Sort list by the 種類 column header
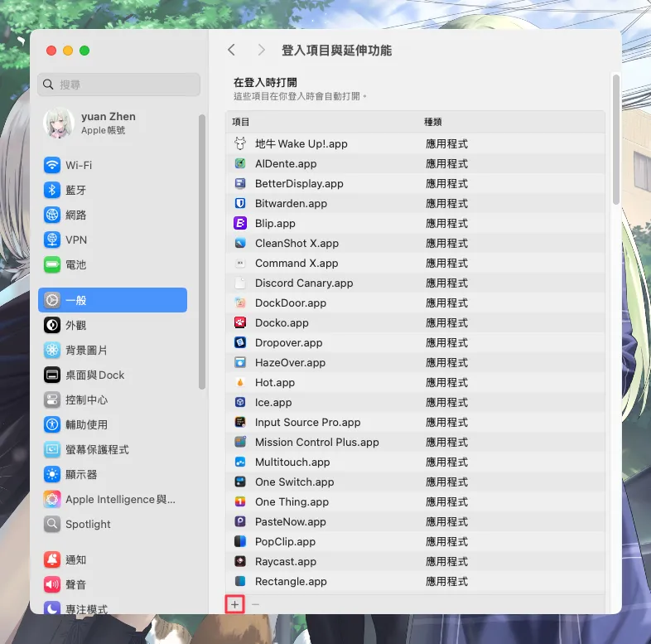This screenshot has width=651, height=644. click(x=433, y=122)
